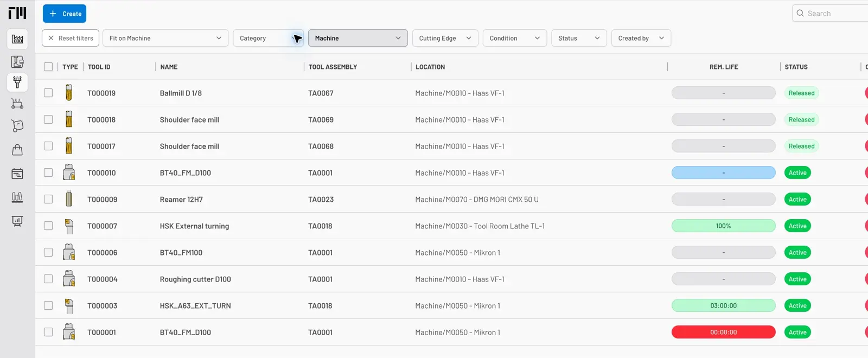Check the box for tool T000019

coord(48,93)
